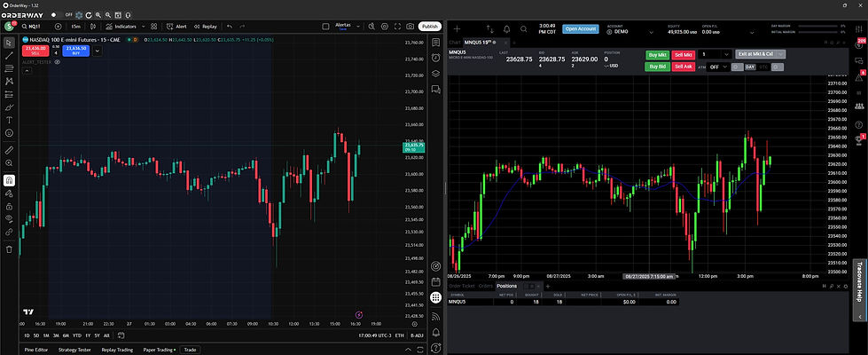This screenshot has width=868, height=355.
Task: Open the ATM OFF strategy dropdown
Action: point(718,67)
